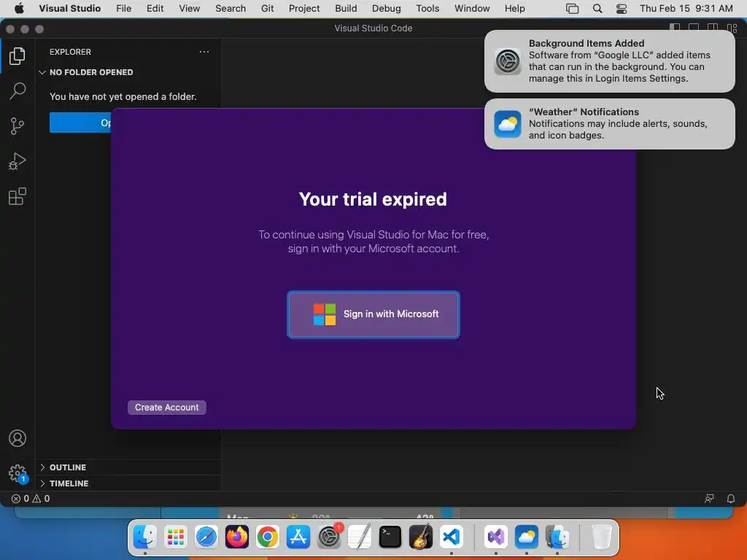Image resolution: width=747 pixels, height=560 pixels.
Task: Click the feedback icon in status bar
Action: pyautogui.click(x=709, y=499)
